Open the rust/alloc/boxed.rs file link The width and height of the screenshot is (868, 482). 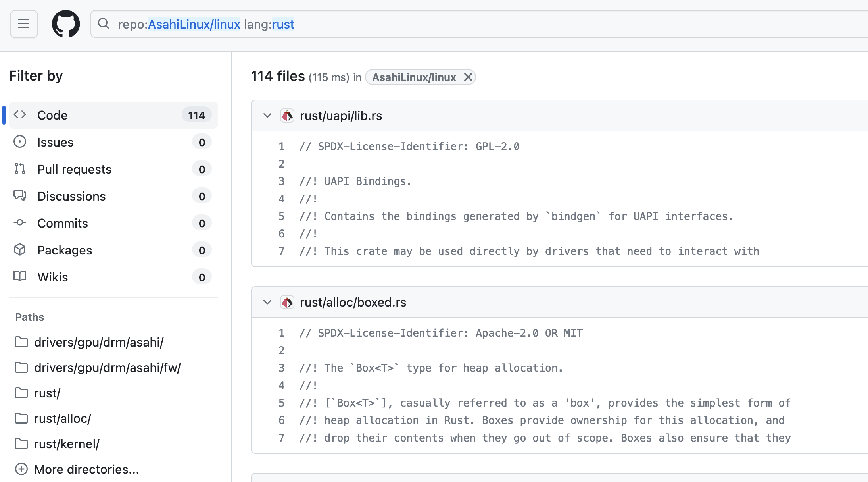click(353, 302)
